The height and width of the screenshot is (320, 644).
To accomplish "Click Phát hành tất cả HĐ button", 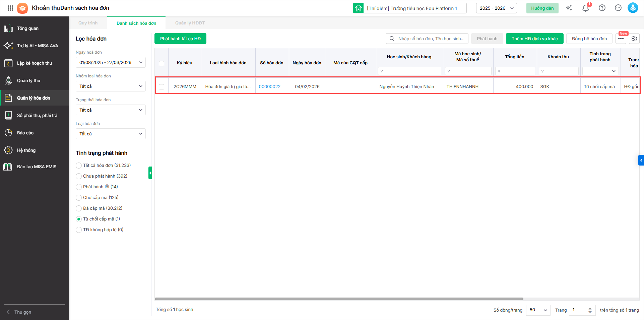I will (180, 39).
